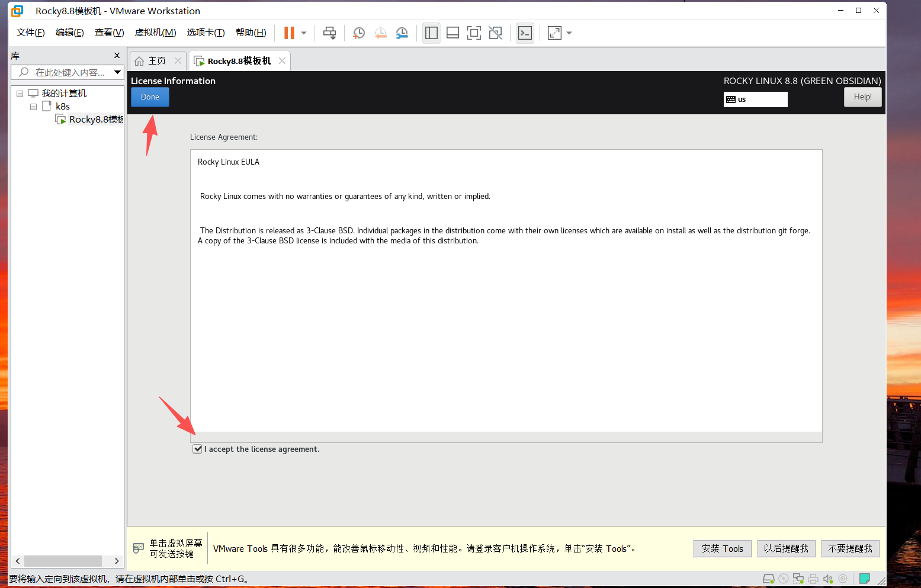
Task: Send Ctrl+Alt+Del to the virtual machine
Action: pyautogui.click(x=330, y=33)
